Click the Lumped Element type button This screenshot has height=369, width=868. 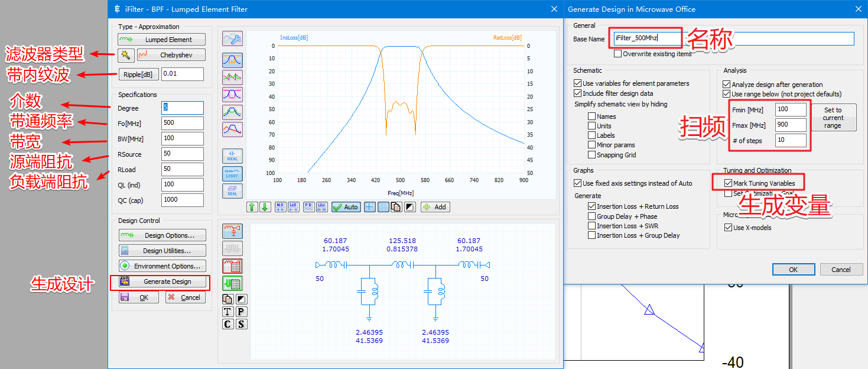pos(162,40)
